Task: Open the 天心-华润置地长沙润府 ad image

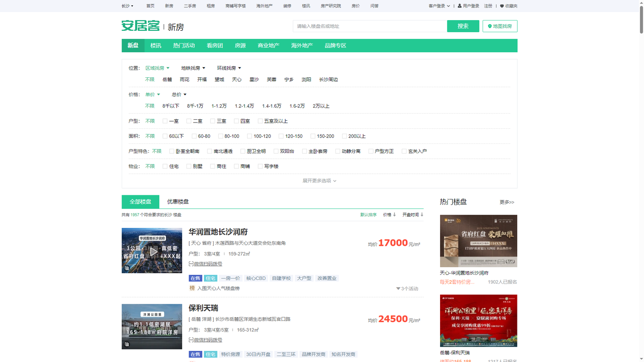Action: coord(479,241)
